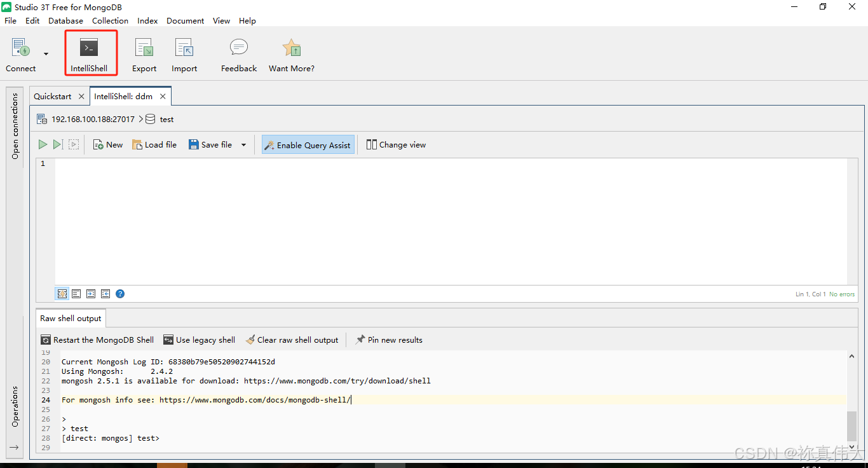Click inside the script editor area
Viewport: 868px width, 468px height.
click(x=451, y=221)
